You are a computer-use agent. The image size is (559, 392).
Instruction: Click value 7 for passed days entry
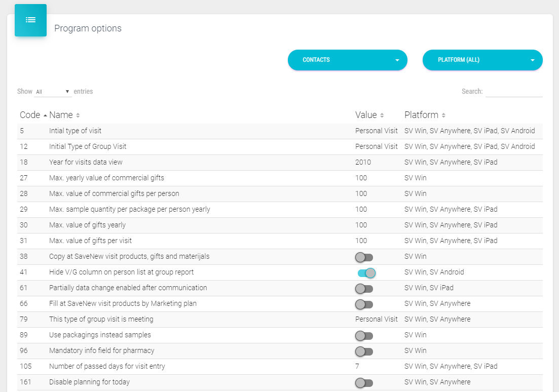(357, 366)
